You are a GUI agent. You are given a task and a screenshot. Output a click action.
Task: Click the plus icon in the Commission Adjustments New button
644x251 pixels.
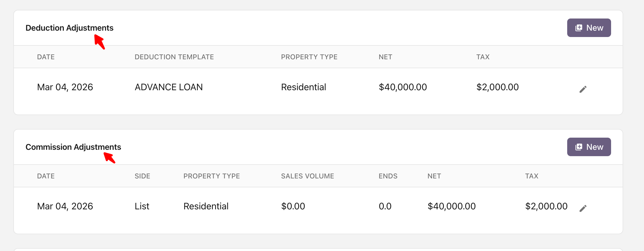click(579, 147)
